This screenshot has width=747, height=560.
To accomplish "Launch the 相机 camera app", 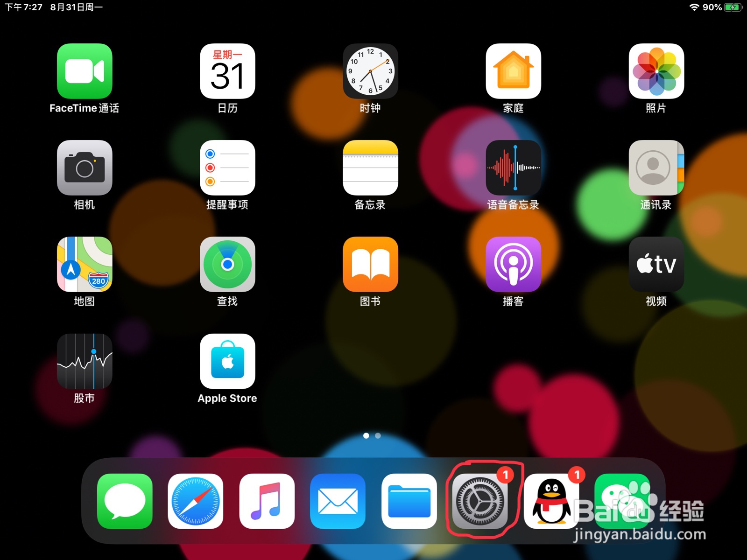I will (85, 168).
